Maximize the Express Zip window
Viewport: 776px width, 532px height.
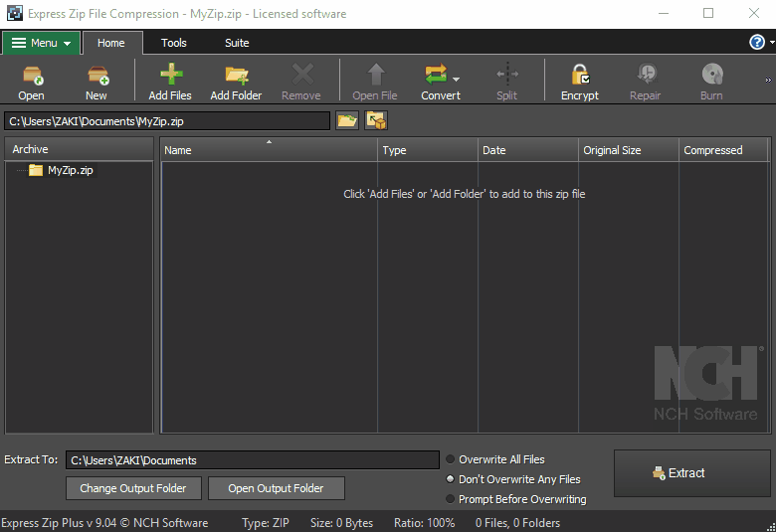coord(708,13)
